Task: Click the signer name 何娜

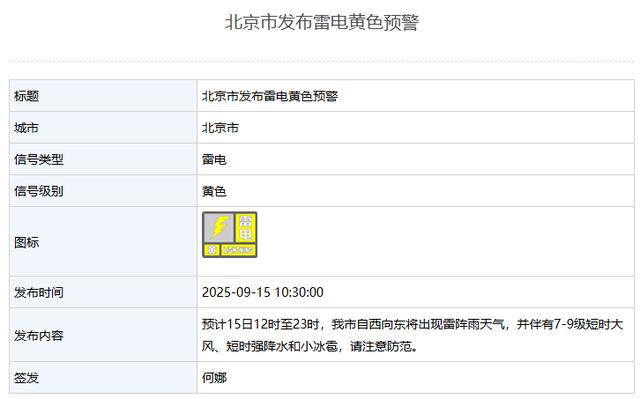Action: [x=214, y=378]
